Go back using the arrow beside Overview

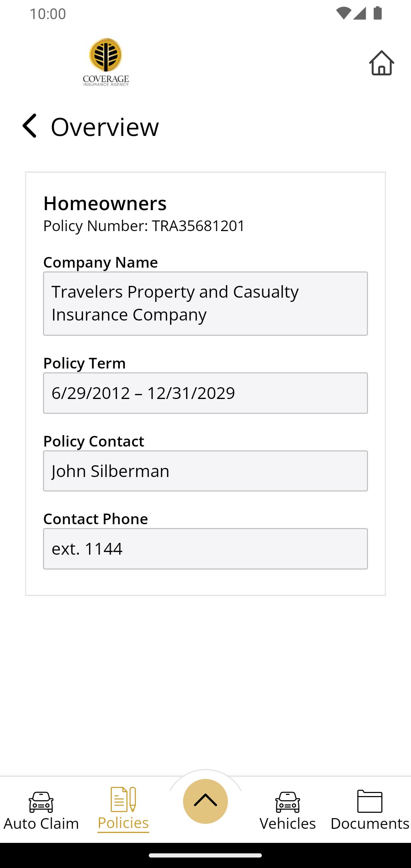[30, 126]
